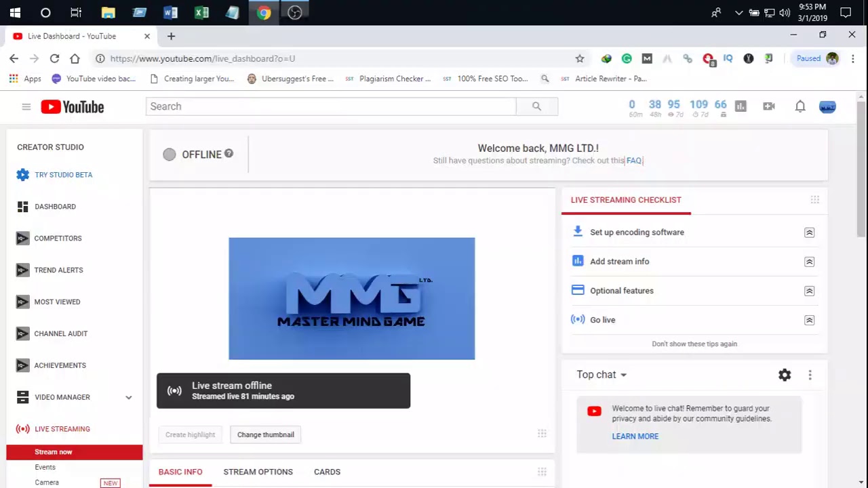The image size is (868, 488).
Task: Click the page vertical scrollbar
Action: click(x=861, y=169)
